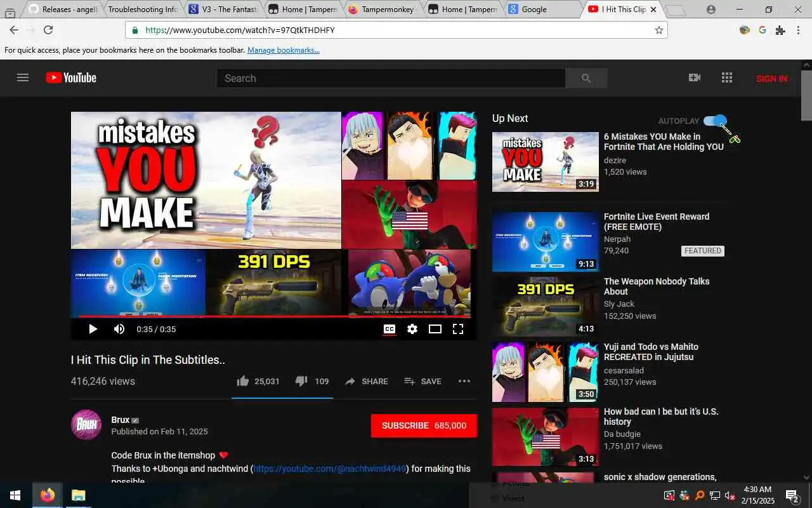Open the tab list icon at window's top-left
Viewport: 812px width, 508px height.
[x=10, y=12]
